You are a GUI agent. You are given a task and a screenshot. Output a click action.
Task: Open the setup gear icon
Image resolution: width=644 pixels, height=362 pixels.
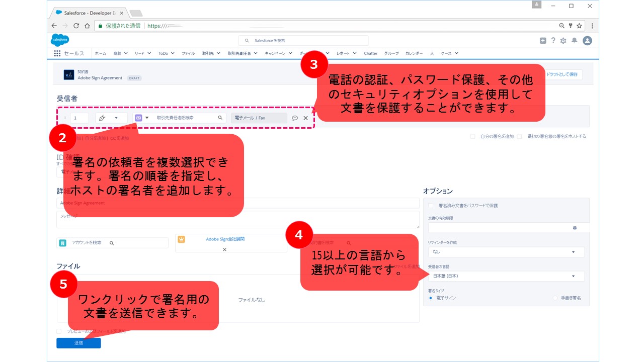coord(563,41)
